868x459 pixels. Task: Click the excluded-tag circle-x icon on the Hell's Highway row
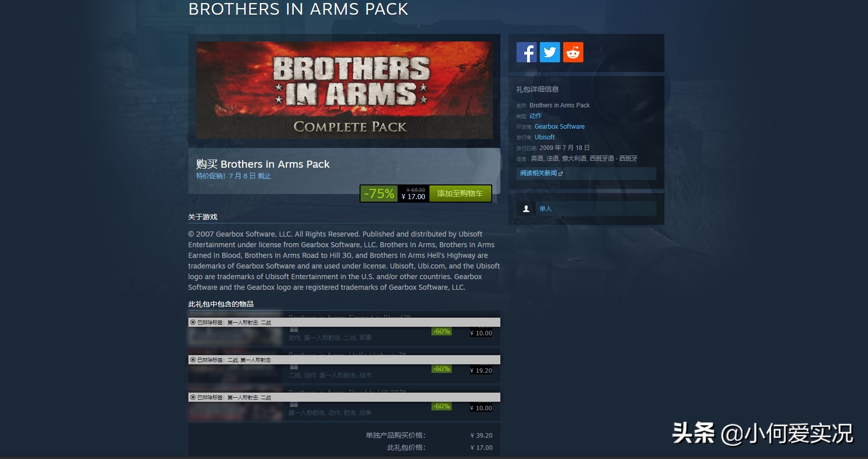click(x=193, y=360)
